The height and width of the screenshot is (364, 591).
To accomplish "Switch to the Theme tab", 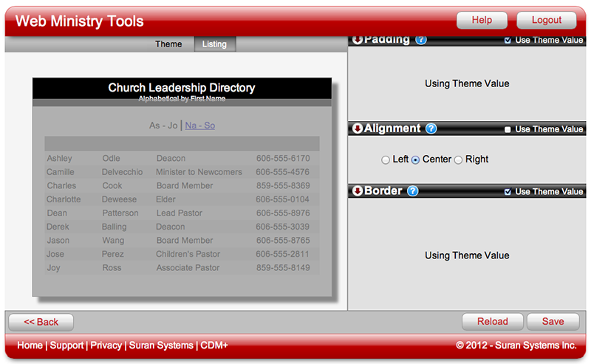I will pos(168,44).
